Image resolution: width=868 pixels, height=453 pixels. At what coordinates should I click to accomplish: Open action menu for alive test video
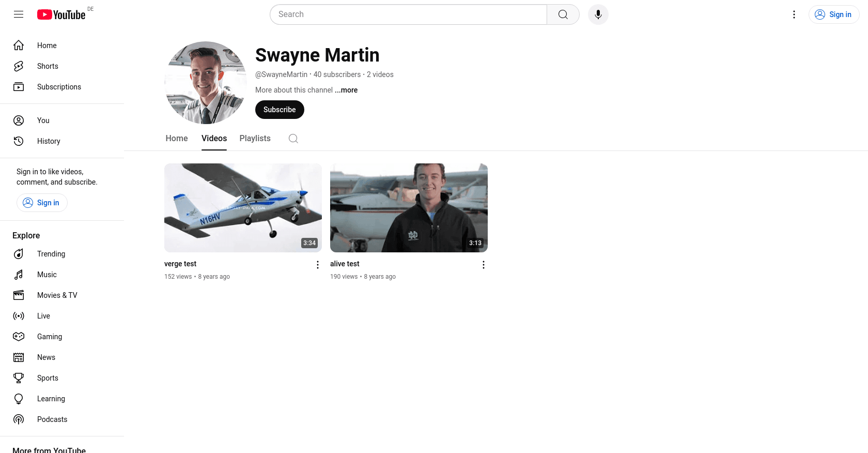[x=484, y=265]
